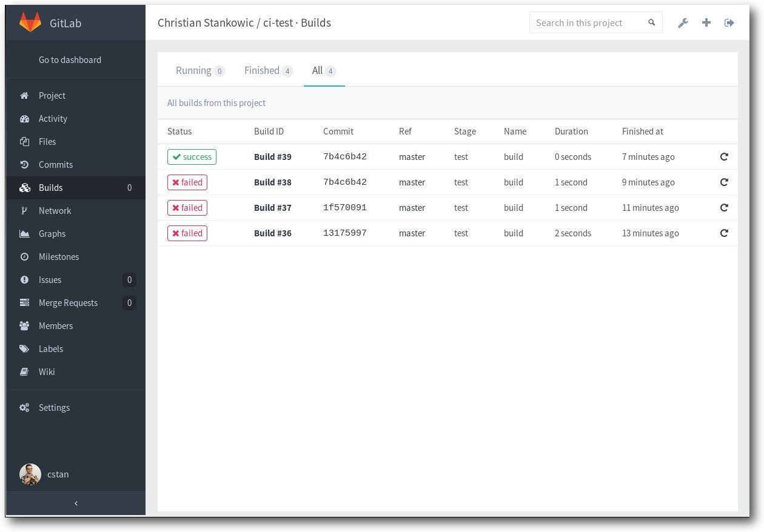Click the Network branch icon
Viewport: 764px width, 532px height.
24,211
